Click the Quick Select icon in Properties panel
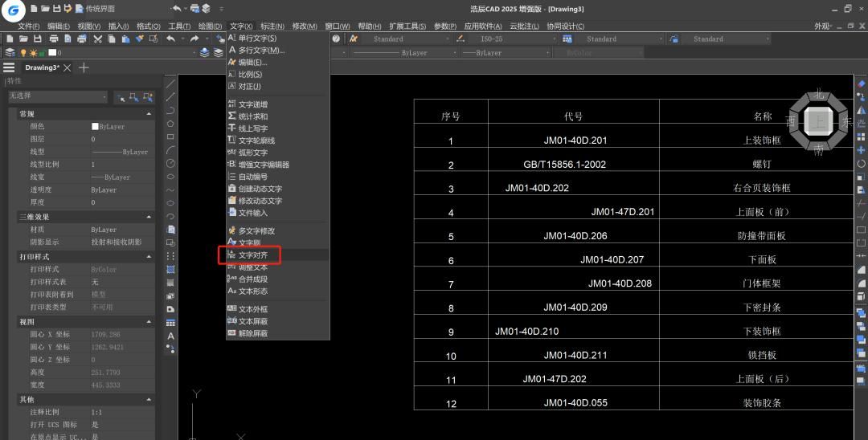This screenshot has width=868, height=440. point(148,96)
